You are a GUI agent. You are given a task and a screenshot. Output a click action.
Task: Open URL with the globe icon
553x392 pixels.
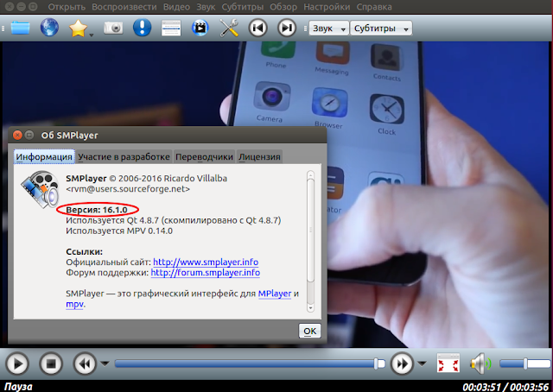click(x=49, y=28)
